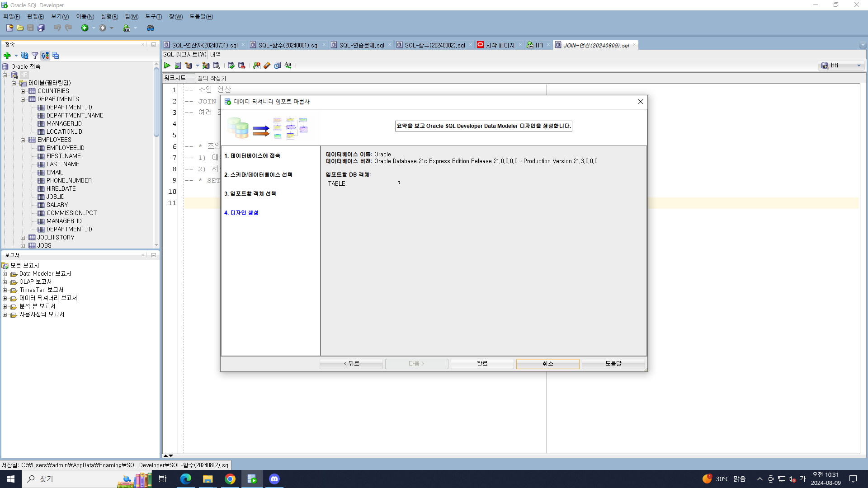
Task: Click the Clear eraser icon
Action: 267,66
